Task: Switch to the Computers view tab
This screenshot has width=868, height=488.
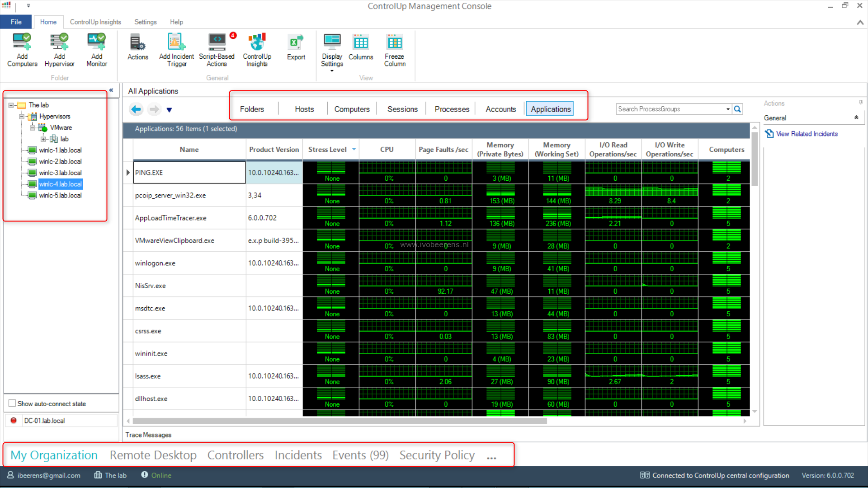Action: click(x=352, y=109)
